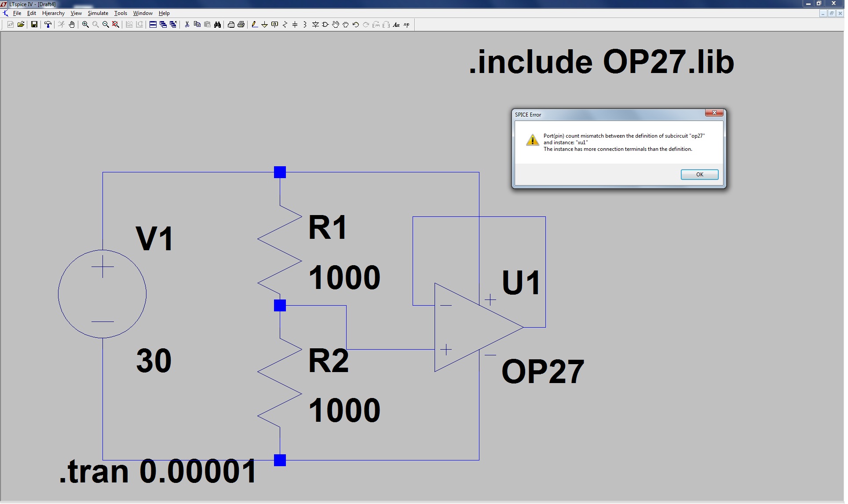This screenshot has height=504, width=848.
Task: Print schematic with printer icon
Action: (x=241, y=25)
